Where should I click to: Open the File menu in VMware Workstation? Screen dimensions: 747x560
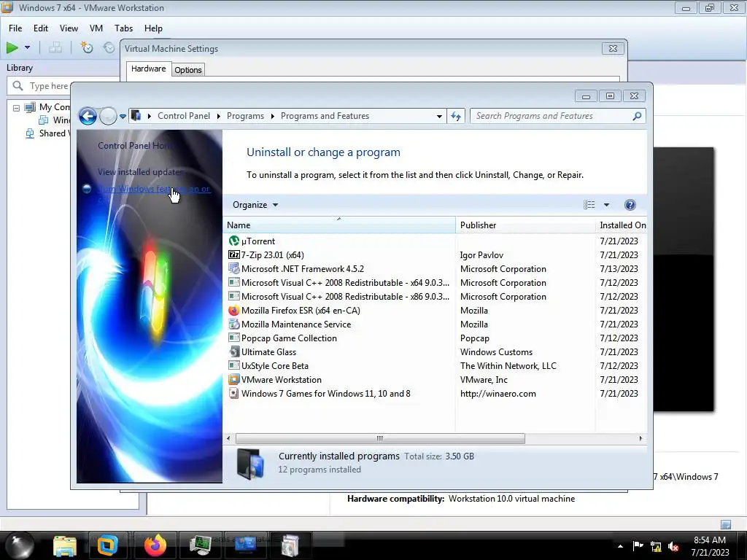pos(15,28)
